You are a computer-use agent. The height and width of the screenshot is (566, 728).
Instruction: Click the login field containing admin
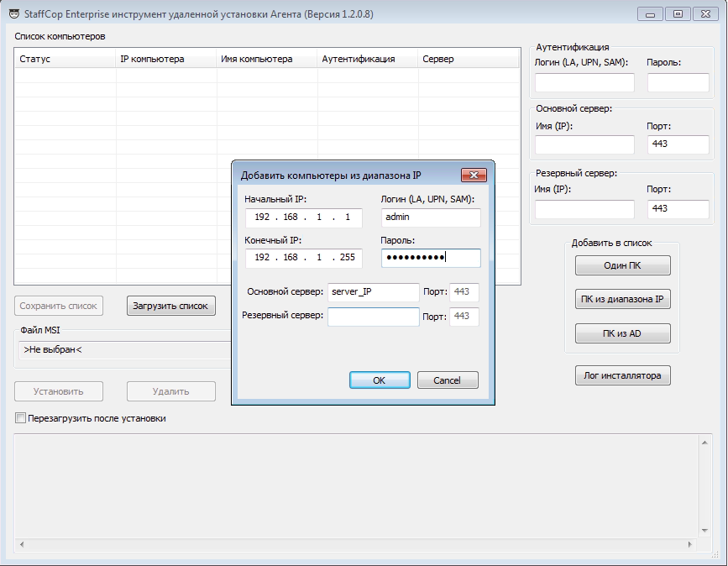[430, 218]
